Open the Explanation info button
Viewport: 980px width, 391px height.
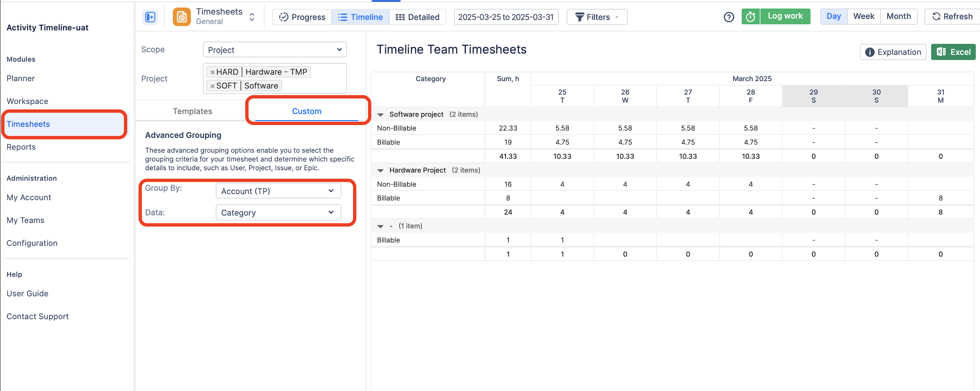892,52
